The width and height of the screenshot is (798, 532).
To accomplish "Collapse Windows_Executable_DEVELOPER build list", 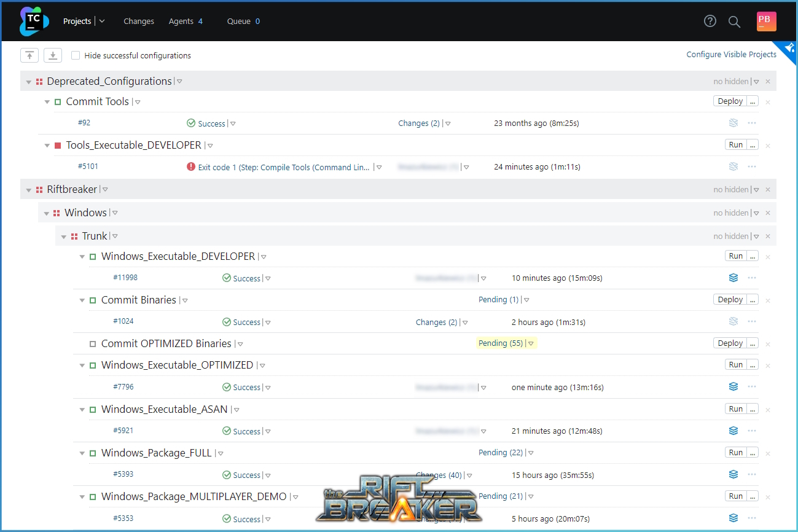I will point(82,257).
